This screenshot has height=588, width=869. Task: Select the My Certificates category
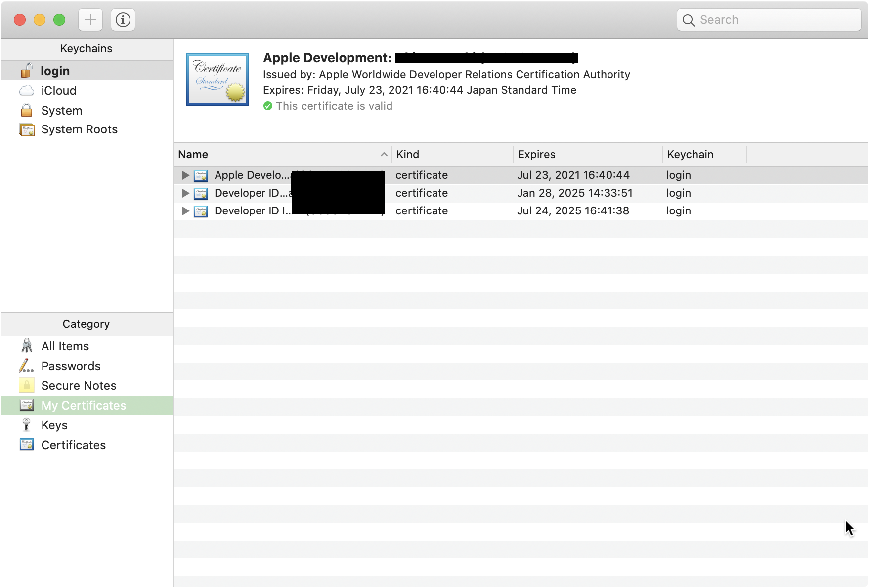[x=87, y=405]
